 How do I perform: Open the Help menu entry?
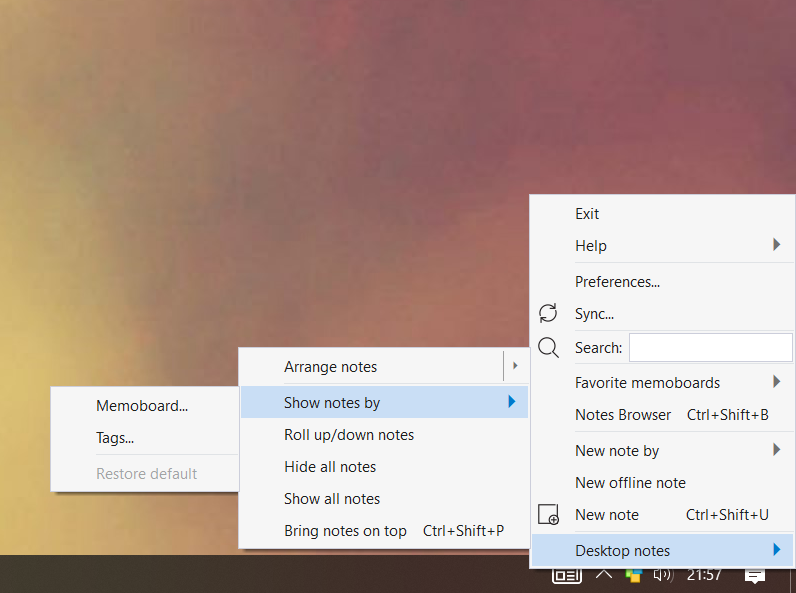(662, 246)
